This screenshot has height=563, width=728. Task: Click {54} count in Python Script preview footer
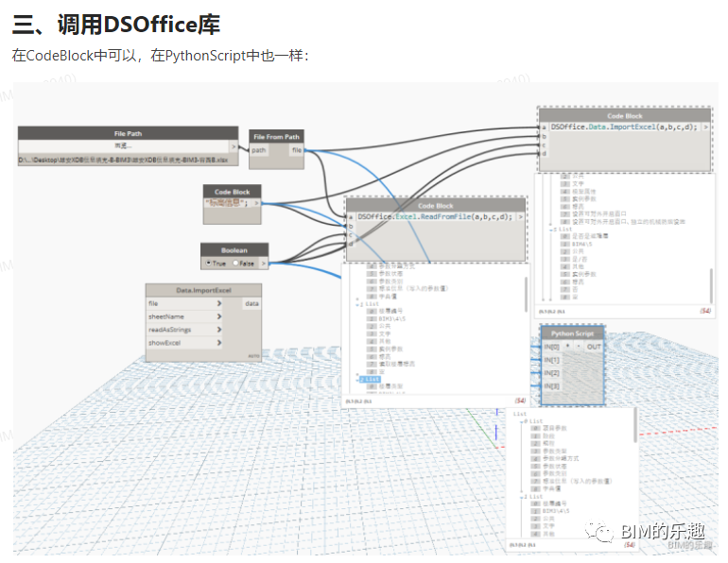click(x=629, y=544)
